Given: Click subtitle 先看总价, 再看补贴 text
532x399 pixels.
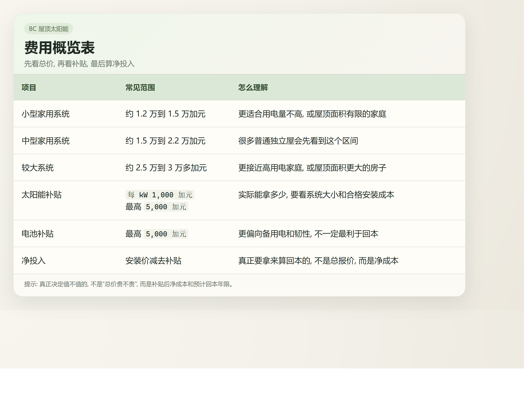Looking at the screenshot, I should coord(79,64).
